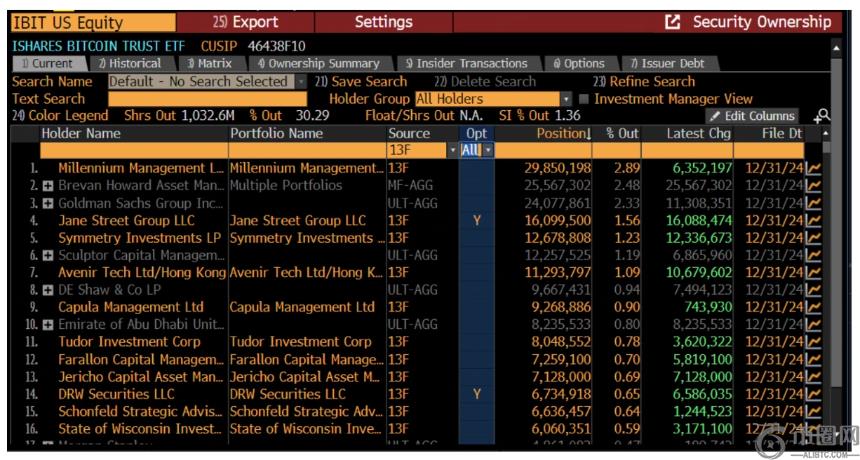Viewport: 860px width, 460px height.
Task: Enable the Investment Manager View checkbox
Action: pyautogui.click(x=583, y=99)
